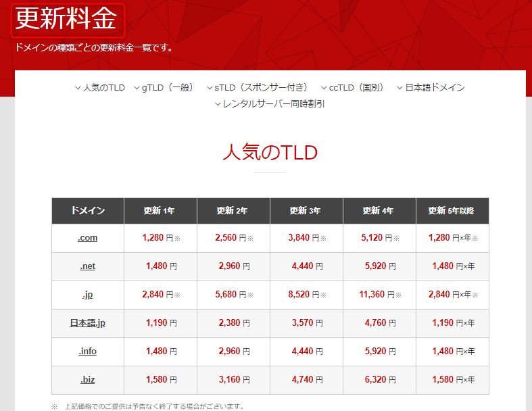Open the .com domain link
Image resolution: width=532 pixels, height=411 pixels.
88,237
